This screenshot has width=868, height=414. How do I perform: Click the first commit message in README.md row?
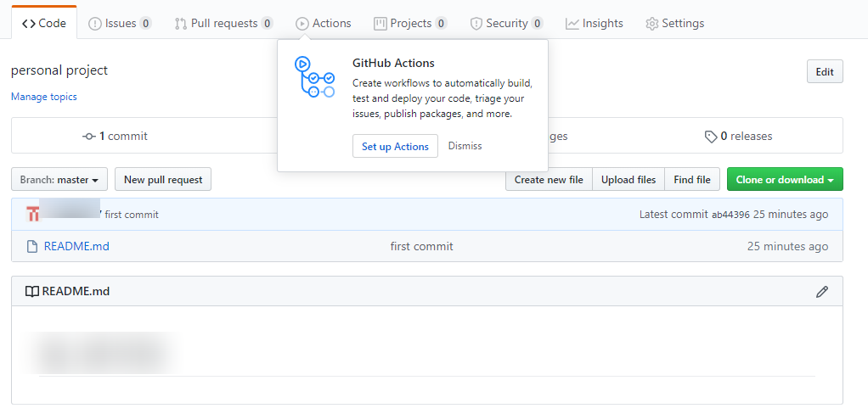pos(421,246)
